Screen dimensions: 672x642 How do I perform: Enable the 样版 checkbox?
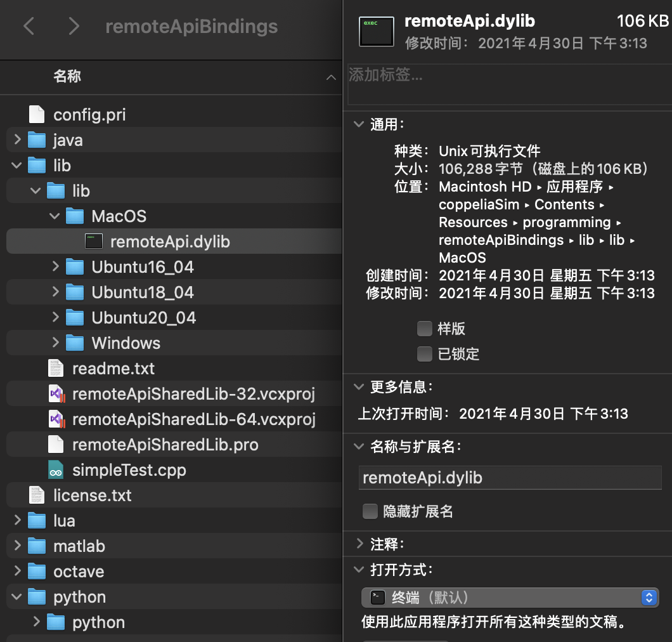(425, 329)
